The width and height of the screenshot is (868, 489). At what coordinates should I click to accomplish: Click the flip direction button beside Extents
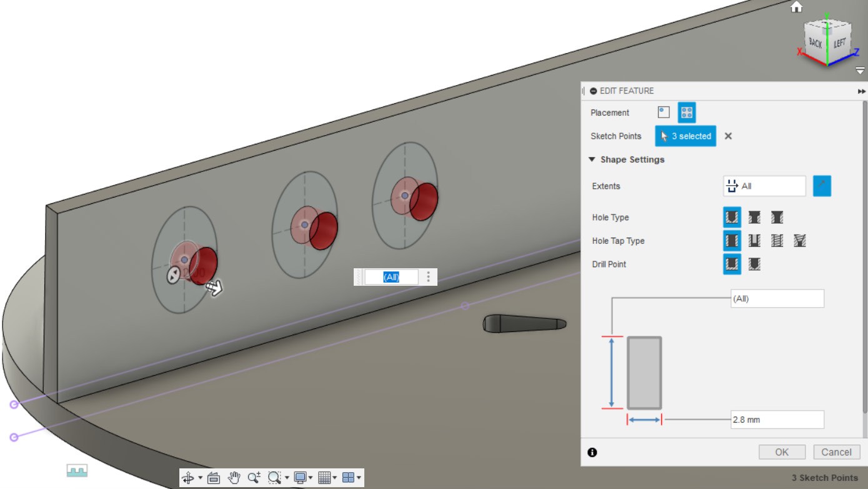point(822,186)
